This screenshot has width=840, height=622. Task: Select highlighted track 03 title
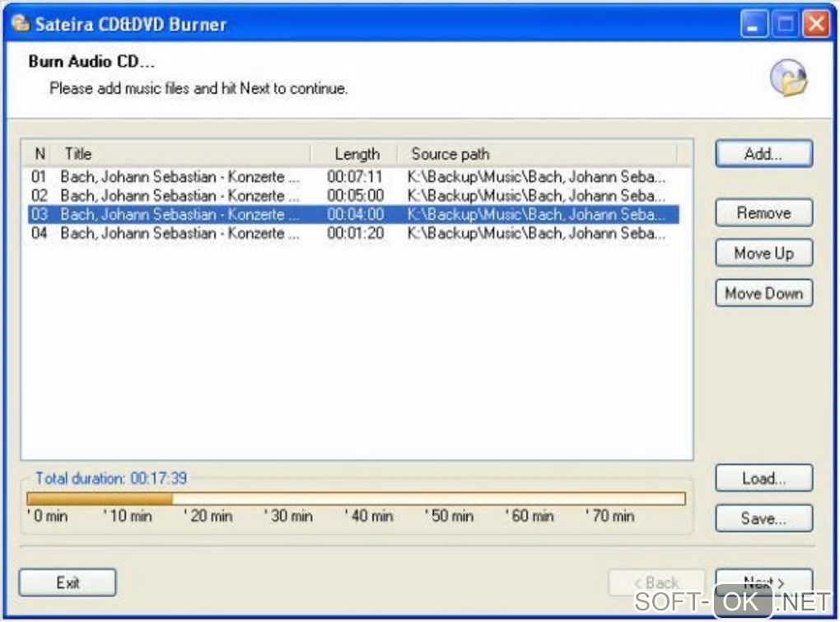click(180, 214)
